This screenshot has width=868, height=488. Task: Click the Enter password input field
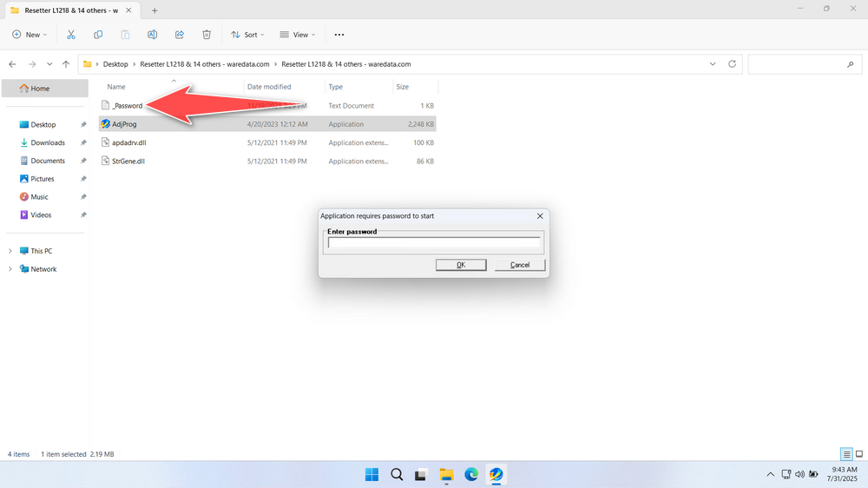[433, 242]
